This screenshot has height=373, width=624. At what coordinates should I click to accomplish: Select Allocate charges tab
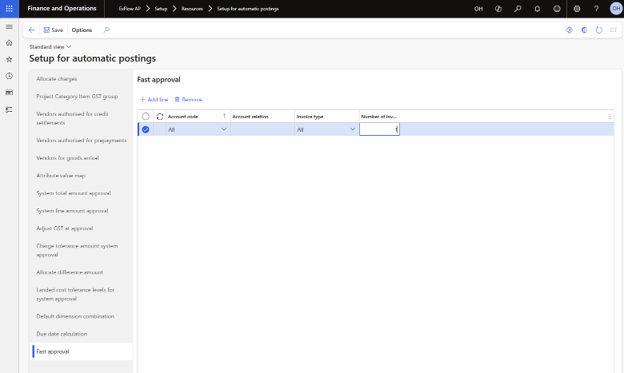(57, 79)
